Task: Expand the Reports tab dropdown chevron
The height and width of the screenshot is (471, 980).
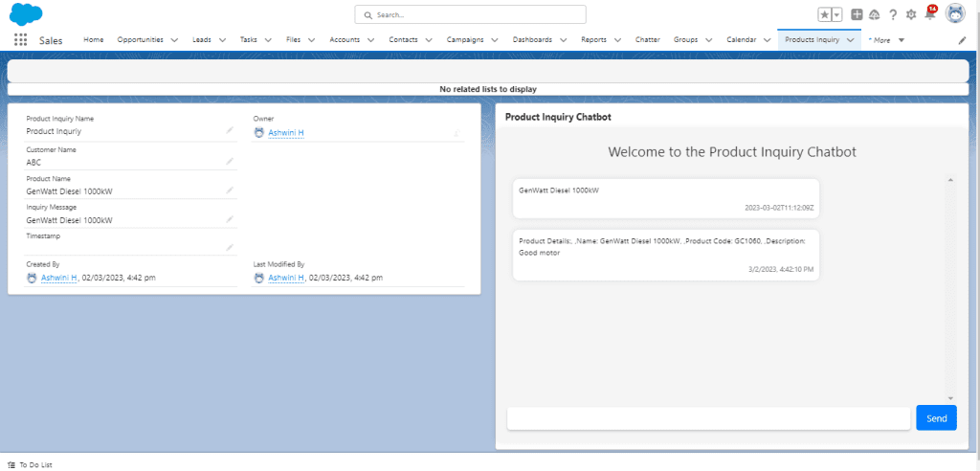Action: coord(617,40)
